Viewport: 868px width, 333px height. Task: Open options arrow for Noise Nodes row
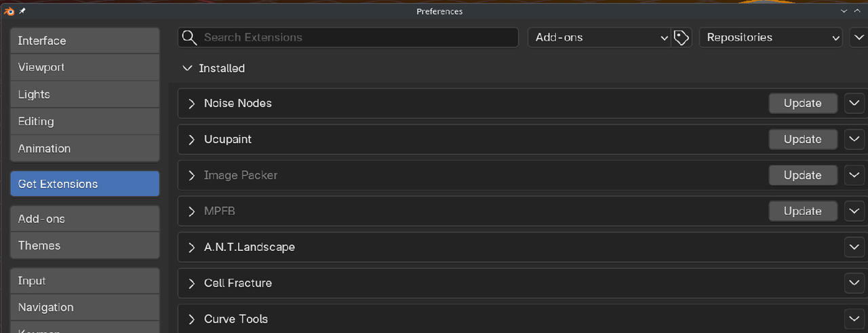(854, 103)
